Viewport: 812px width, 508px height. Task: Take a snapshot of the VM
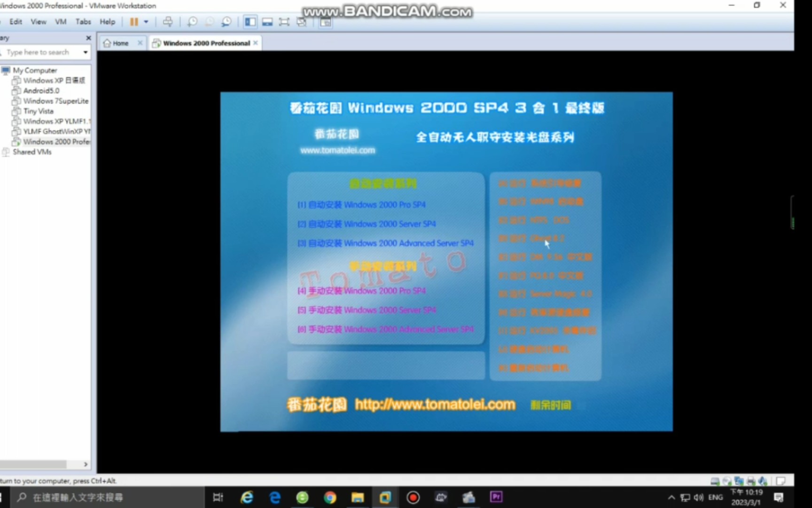click(192, 22)
